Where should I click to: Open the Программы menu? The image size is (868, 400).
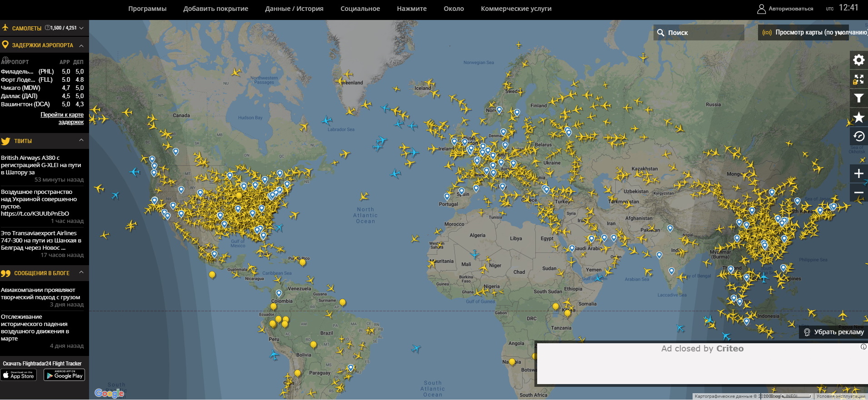[x=147, y=9]
